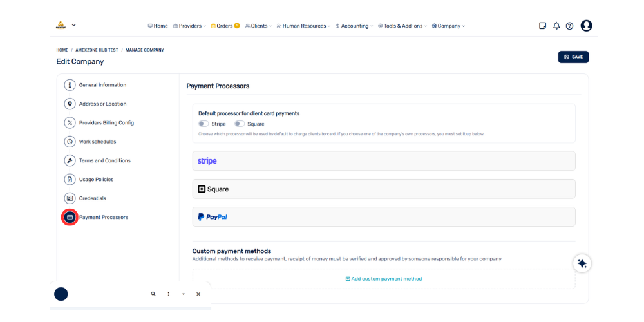The width and height of the screenshot is (644, 322).
Task: Click the search icon in the chat widget
Action: click(x=153, y=294)
